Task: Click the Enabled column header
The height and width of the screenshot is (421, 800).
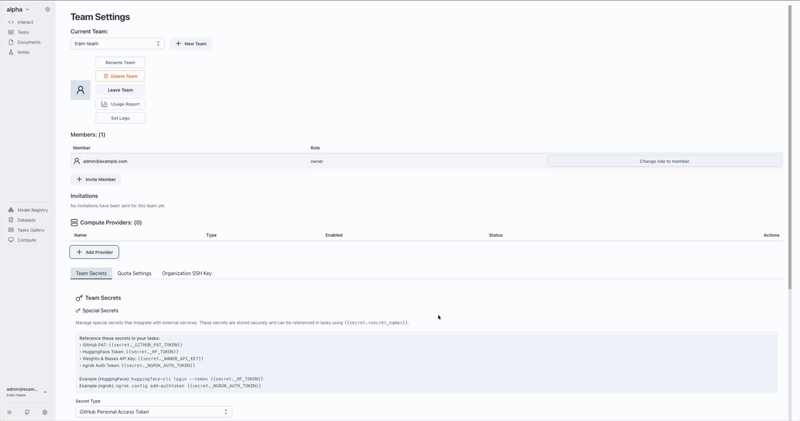Action: pyautogui.click(x=334, y=235)
